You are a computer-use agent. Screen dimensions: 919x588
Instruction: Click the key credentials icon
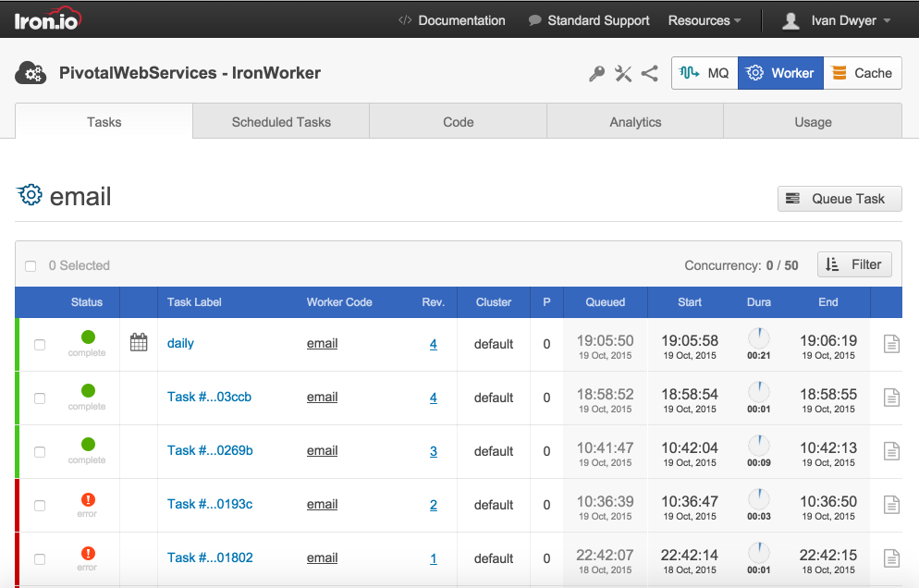click(x=596, y=74)
